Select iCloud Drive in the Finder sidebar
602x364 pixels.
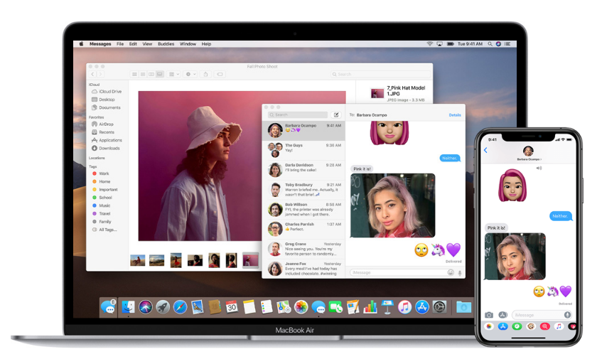click(x=107, y=92)
